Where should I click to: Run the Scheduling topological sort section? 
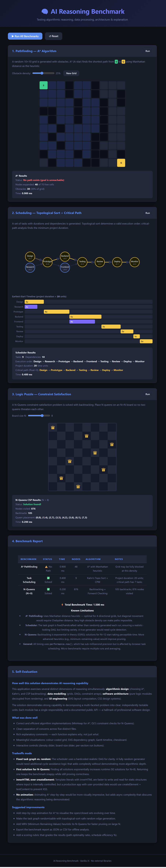tap(147, 213)
